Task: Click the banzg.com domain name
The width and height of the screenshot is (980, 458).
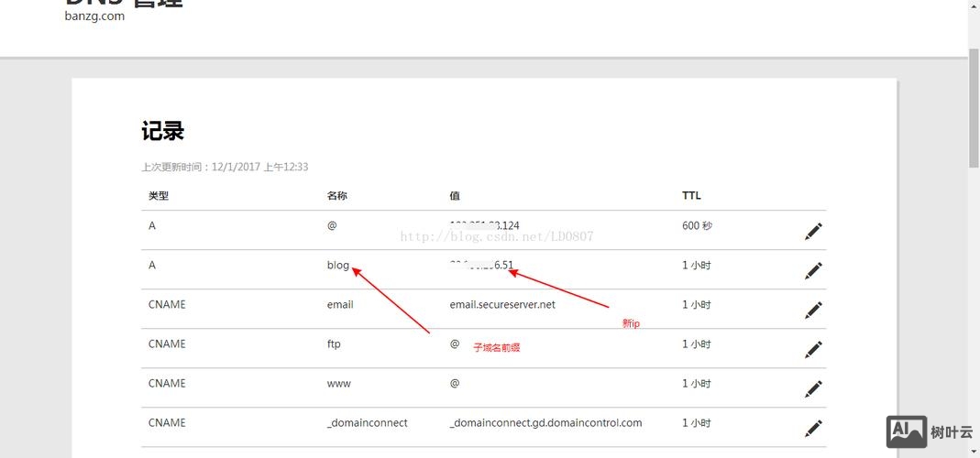Action: click(x=94, y=16)
